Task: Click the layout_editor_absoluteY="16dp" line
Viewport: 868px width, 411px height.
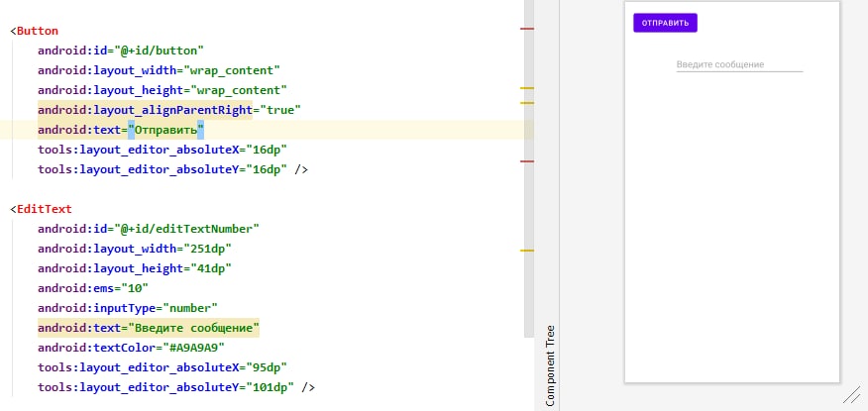Action: pos(172,169)
